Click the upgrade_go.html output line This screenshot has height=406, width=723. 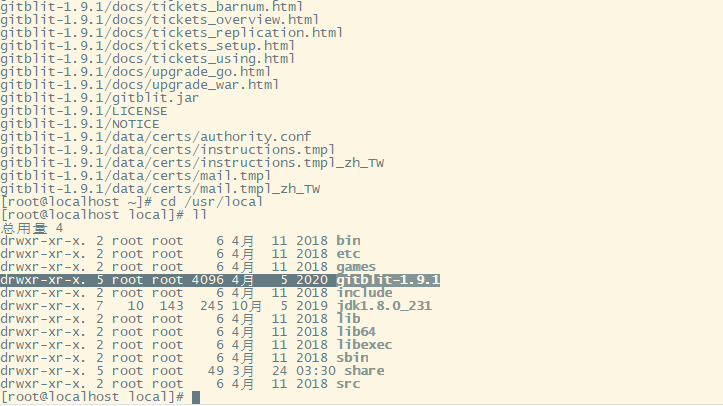pos(136,71)
